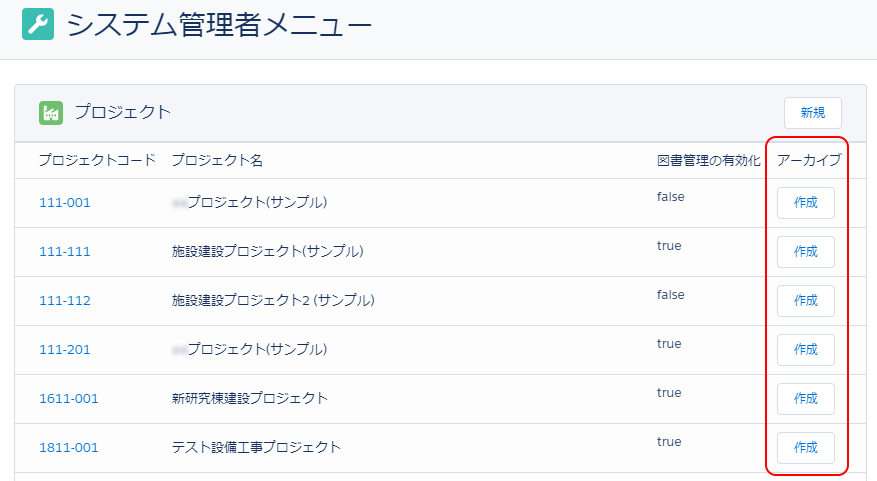Click the プロジェクト名 column header
Screen dimensions: 877x481
(217, 161)
